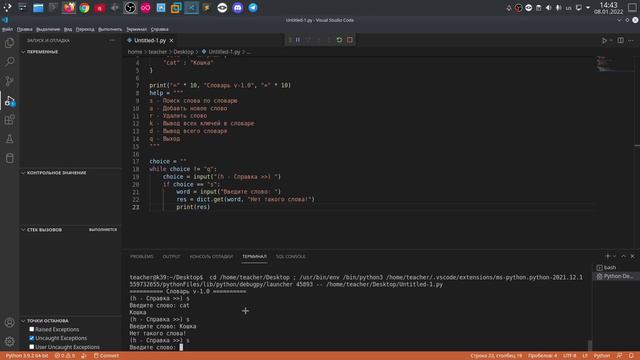
Task: Click Desktop in the breadcrumb path
Action: point(183,52)
